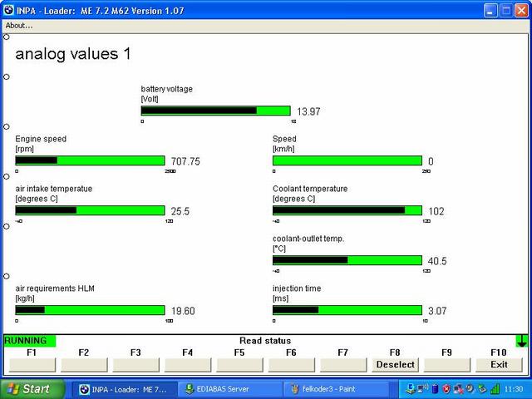532x399 pixels.
Task: Click the red shield tray icon
Action: pyautogui.click(x=446, y=388)
